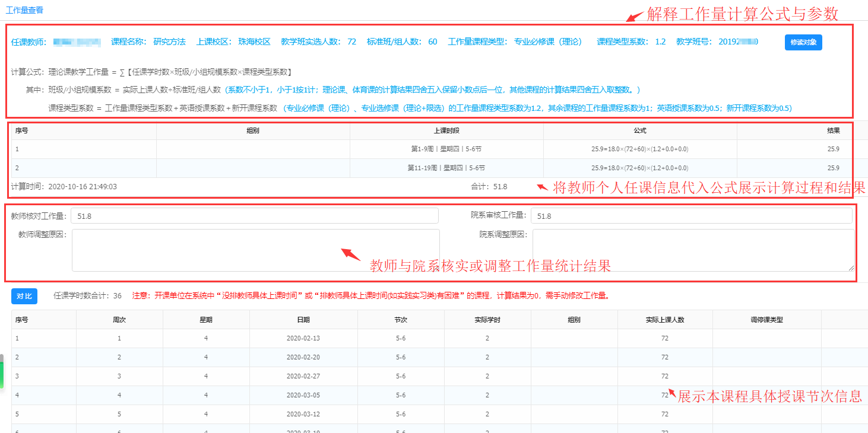868x433 pixels.
Task: Click the 调停课类型 column header
Action: (x=766, y=320)
